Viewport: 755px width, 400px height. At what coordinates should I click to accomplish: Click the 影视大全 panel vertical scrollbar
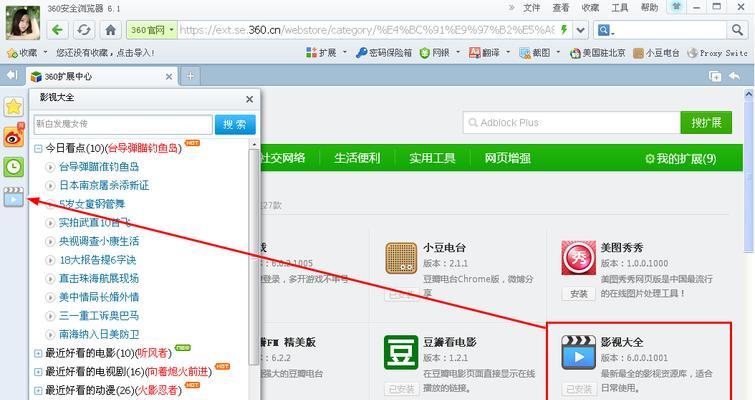tap(254, 257)
